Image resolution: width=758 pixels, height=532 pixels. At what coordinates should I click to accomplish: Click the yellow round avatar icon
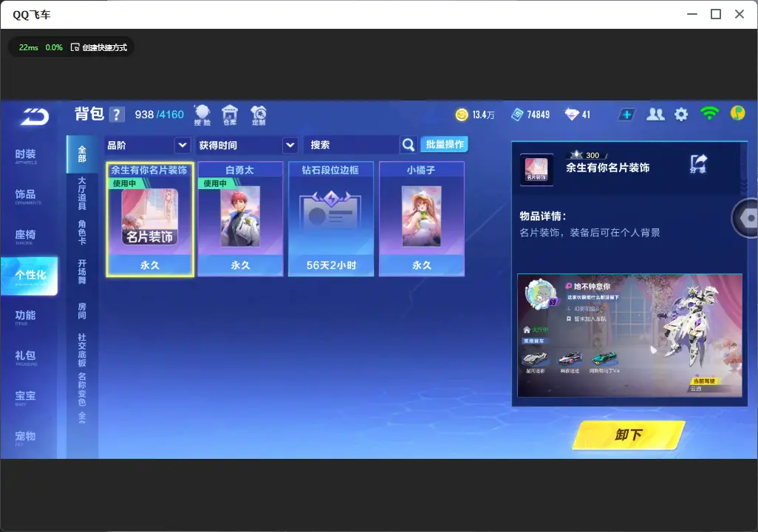click(x=738, y=113)
